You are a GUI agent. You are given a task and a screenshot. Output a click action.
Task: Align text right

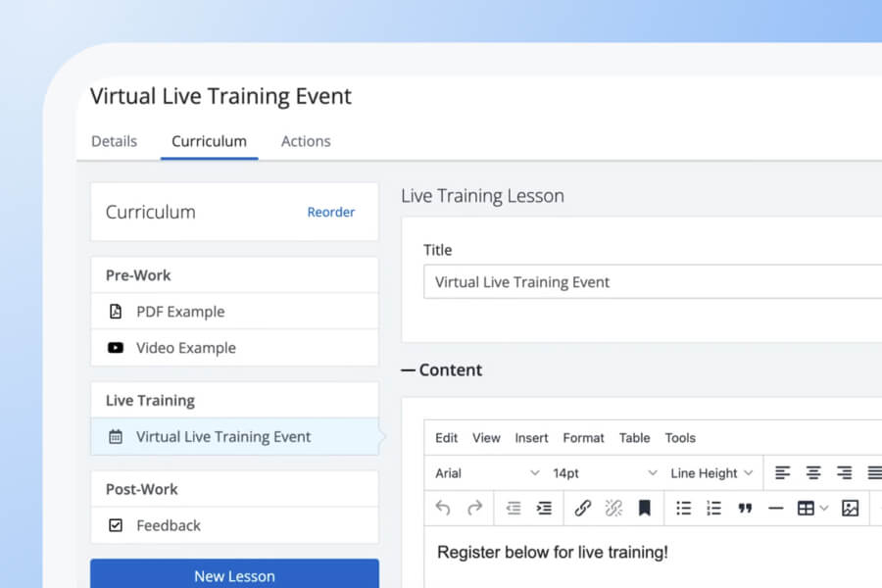[845, 472]
